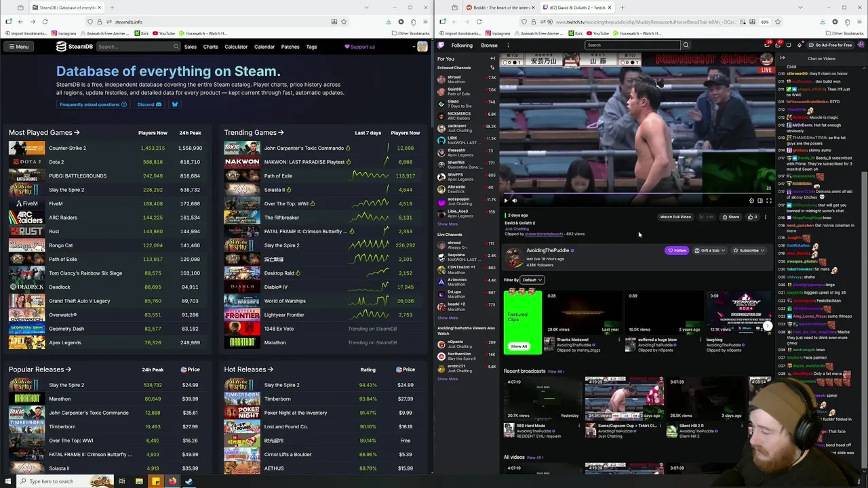Collapse the Chat on Videos panel

[x=783, y=58]
